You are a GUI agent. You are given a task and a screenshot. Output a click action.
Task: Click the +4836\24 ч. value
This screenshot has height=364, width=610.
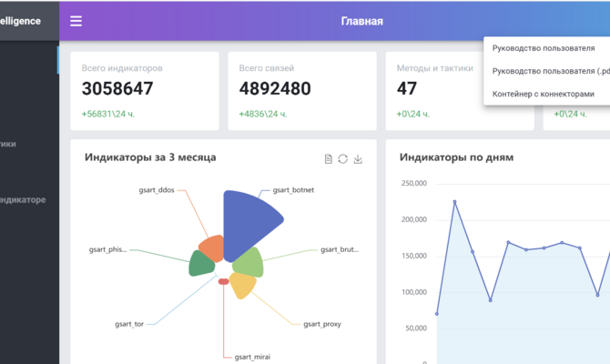click(263, 114)
